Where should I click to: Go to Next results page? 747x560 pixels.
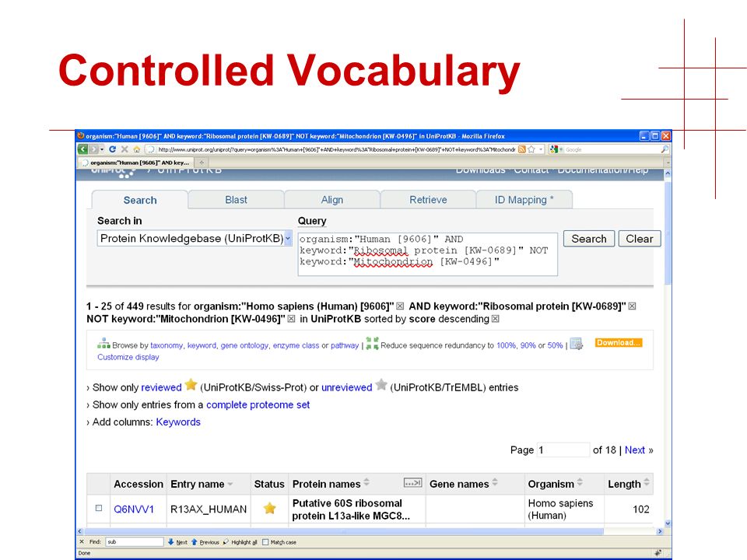635,450
